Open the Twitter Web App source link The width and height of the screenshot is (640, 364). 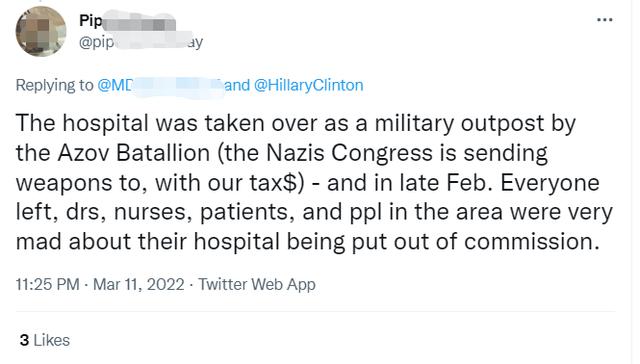[x=257, y=284]
